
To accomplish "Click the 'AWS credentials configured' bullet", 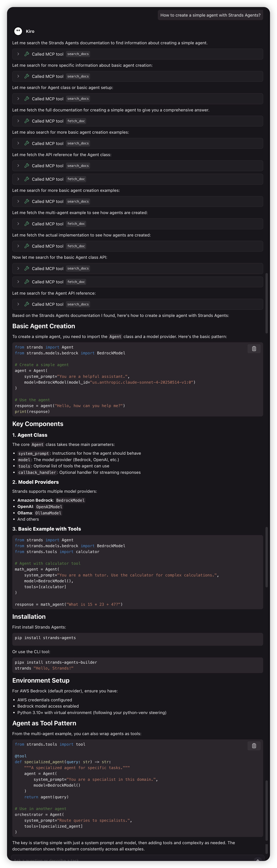I will (44, 700).
